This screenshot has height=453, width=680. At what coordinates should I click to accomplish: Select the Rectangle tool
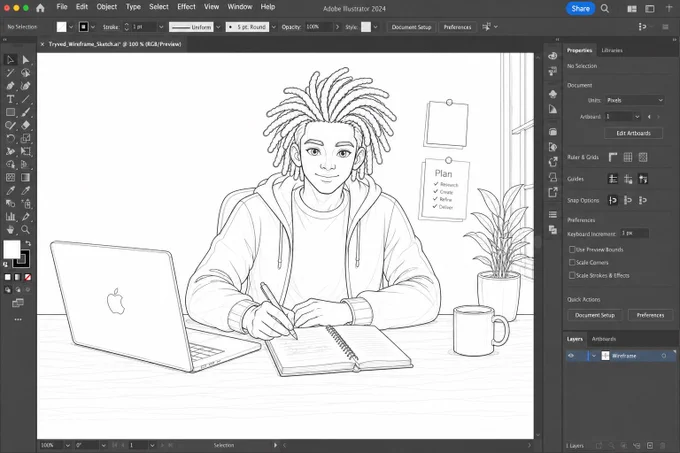[x=10, y=112]
